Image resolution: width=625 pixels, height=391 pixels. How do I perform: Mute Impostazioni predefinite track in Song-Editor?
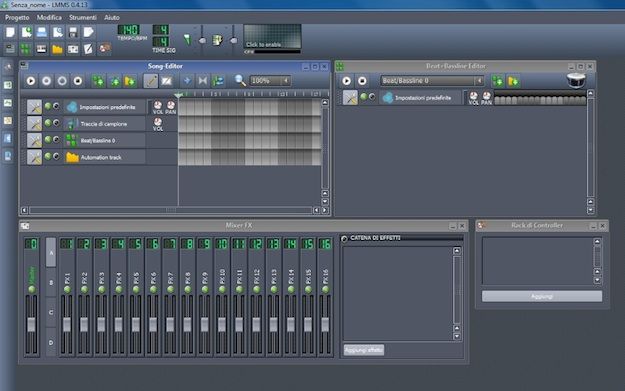(x=48, y=106)
